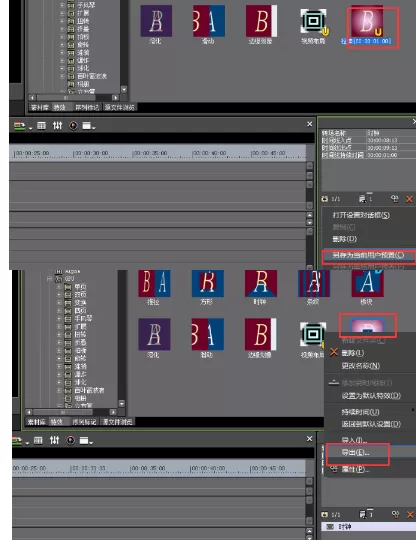Image resolution: width=416 pixels, height=540 pixels.
Task: Collapse the GPU node in the effects tree
Action: (49, 279)
